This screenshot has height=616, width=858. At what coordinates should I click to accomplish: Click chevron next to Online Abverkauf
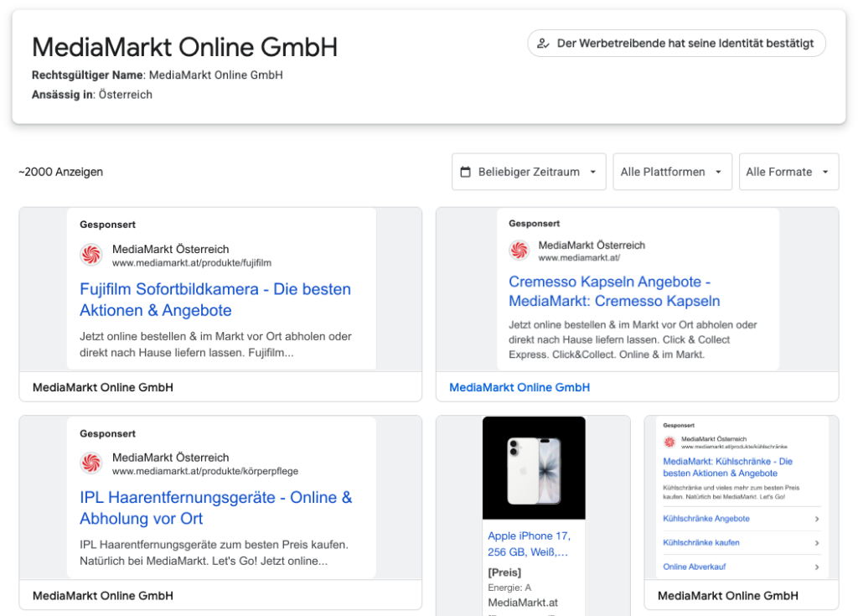click(x=816, y=567)
